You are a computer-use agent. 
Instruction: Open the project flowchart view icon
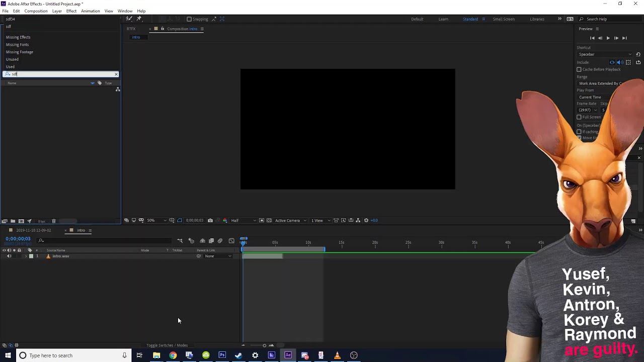click(118, 89)
